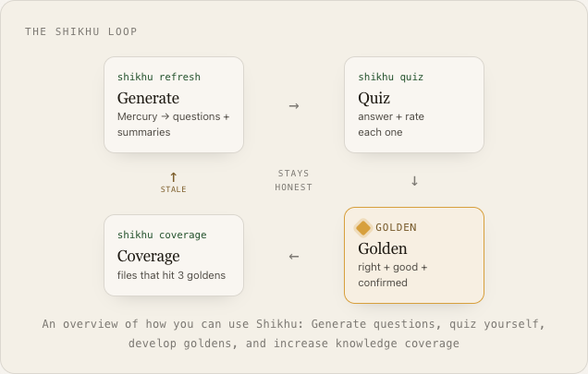Select the highlighted Golden card

[414, 255]
